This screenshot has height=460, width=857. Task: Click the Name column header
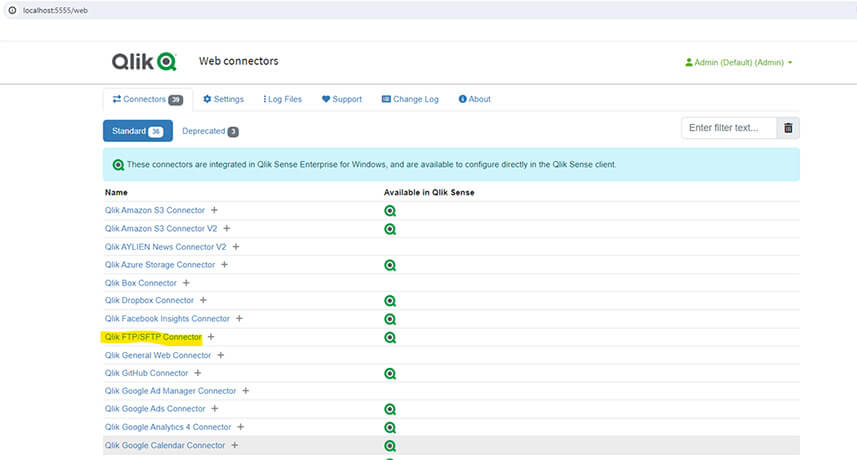pos(116,192)
